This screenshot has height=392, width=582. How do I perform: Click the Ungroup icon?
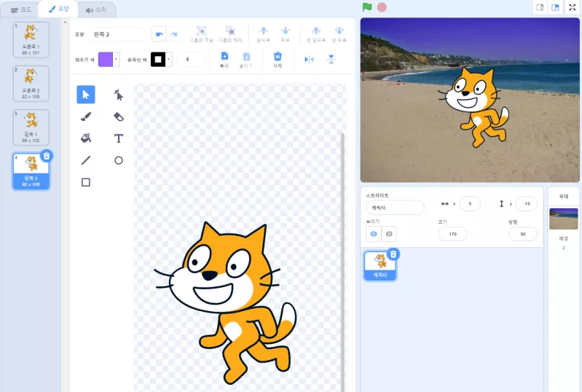point(230,31)
